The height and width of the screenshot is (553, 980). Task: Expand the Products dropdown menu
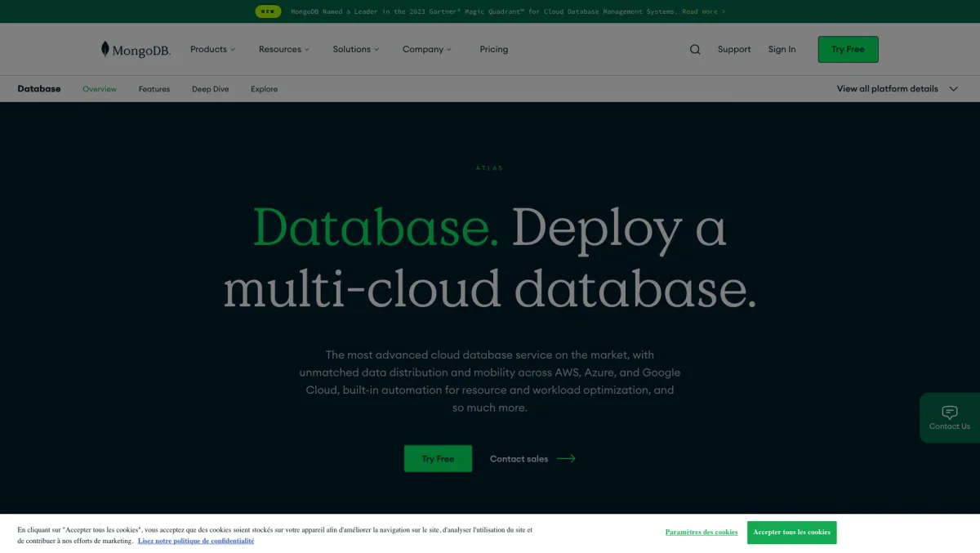(x=212, y=49)
